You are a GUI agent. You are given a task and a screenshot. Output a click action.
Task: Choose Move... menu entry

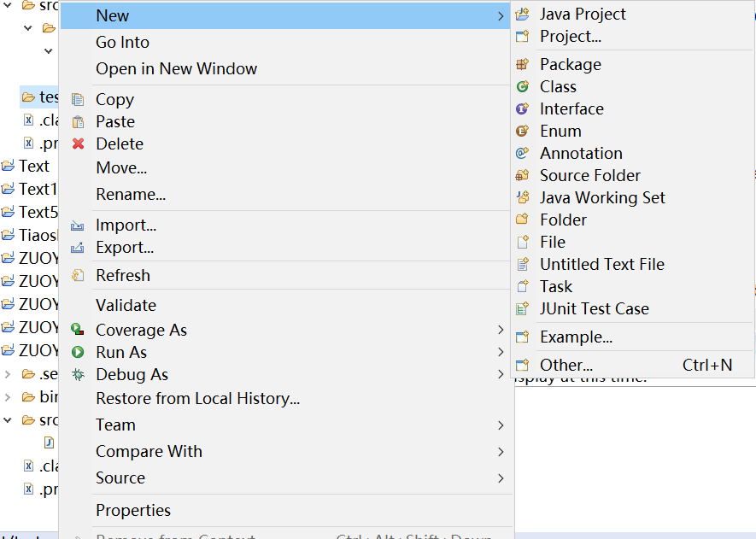[x=121, y=167]
